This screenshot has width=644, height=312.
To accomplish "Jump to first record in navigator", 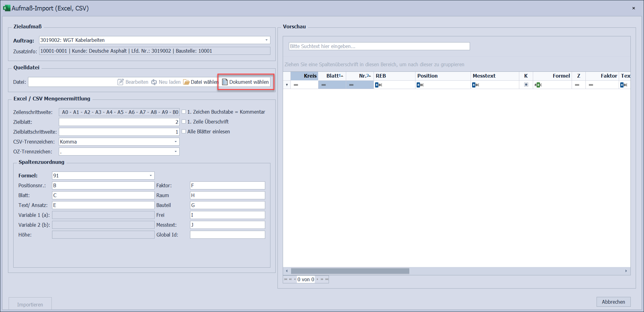I will click(x=286, y=279).
